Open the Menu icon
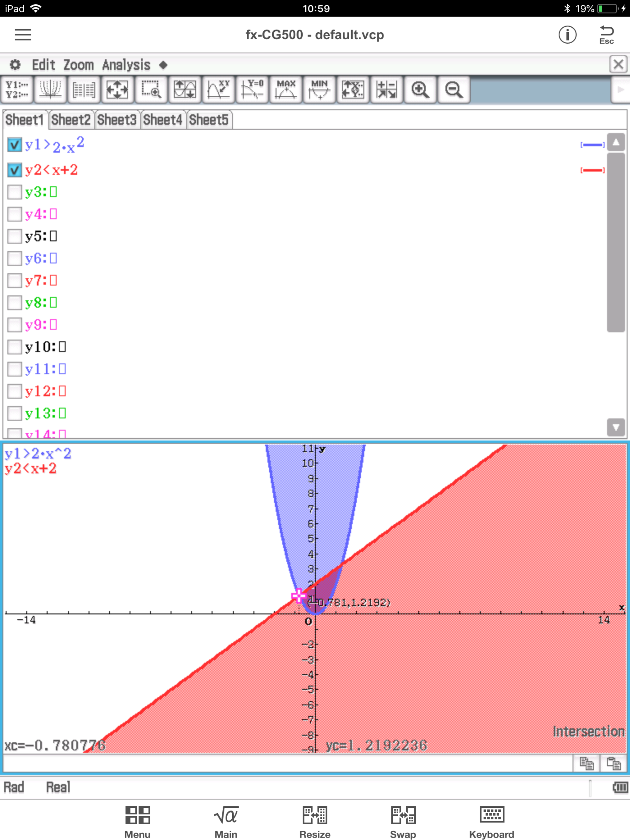630x840 pixels. click(x=138, y=822)
